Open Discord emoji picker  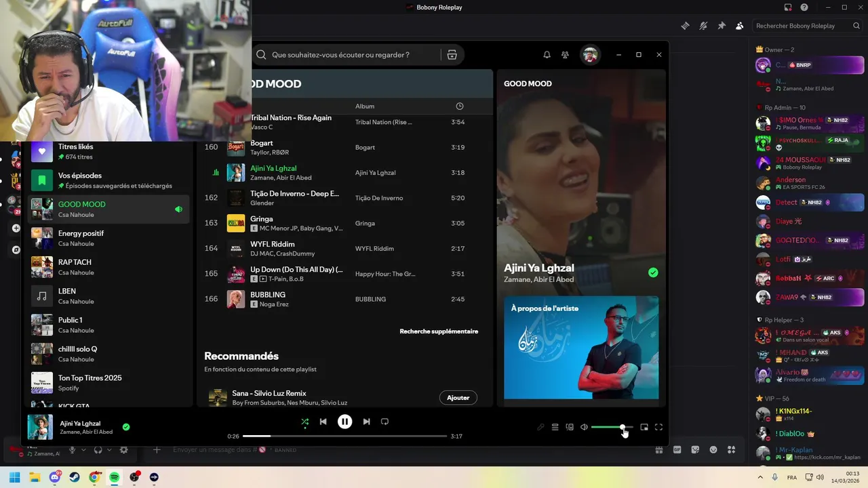(713, 450)
